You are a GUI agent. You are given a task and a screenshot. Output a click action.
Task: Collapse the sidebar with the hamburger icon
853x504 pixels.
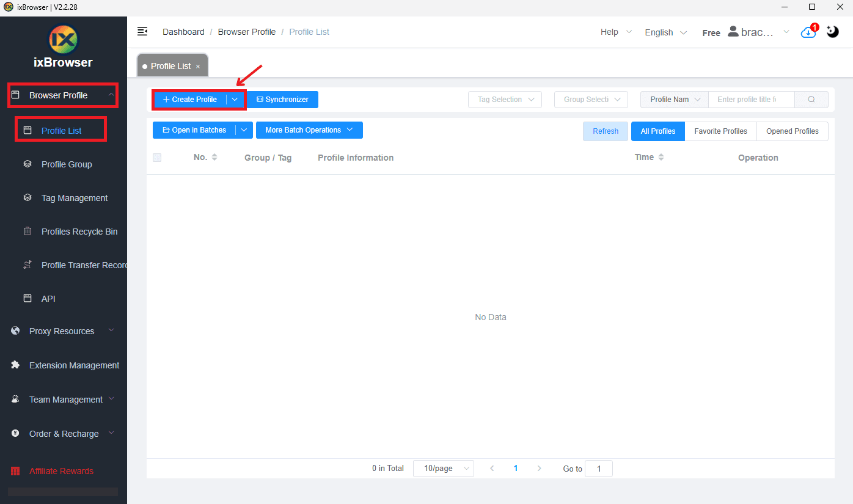pyautogui.click(x=142, y=31)
